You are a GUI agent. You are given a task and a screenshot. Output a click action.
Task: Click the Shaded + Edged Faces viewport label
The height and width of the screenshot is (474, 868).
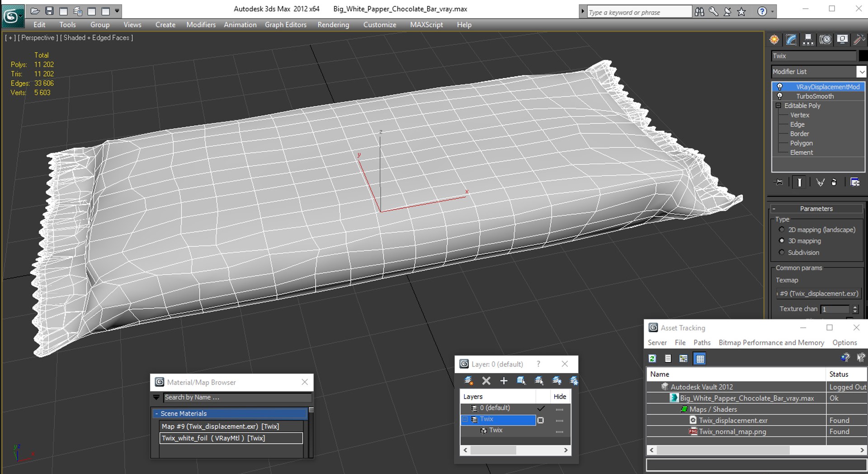(x=96, y=38)
